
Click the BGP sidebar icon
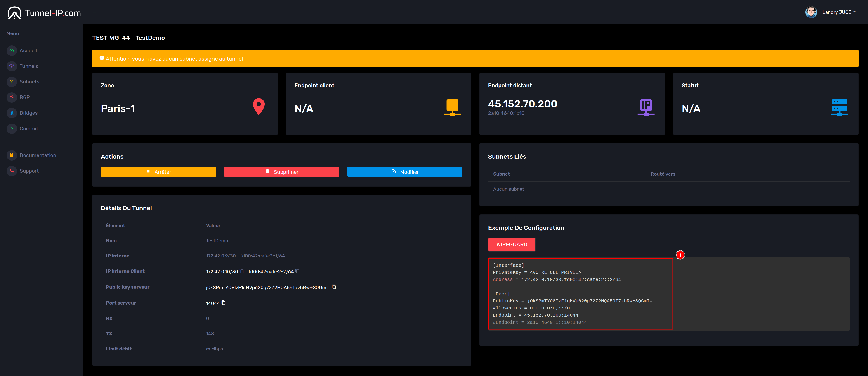(12, 98)
